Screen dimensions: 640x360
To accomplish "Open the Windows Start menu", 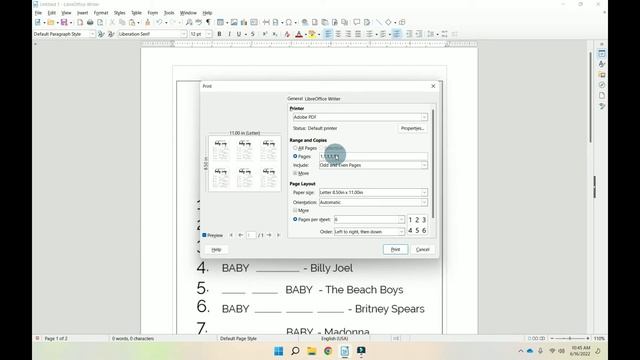I will [x=279, y=351].
